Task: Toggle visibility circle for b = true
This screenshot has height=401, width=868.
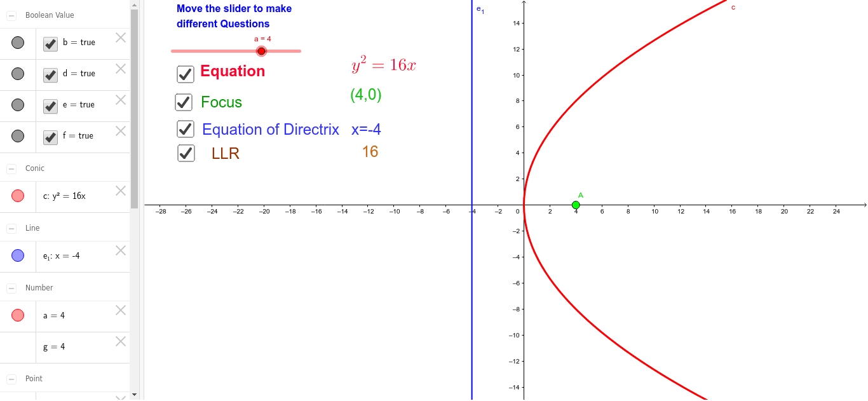Action: point(18,43)
